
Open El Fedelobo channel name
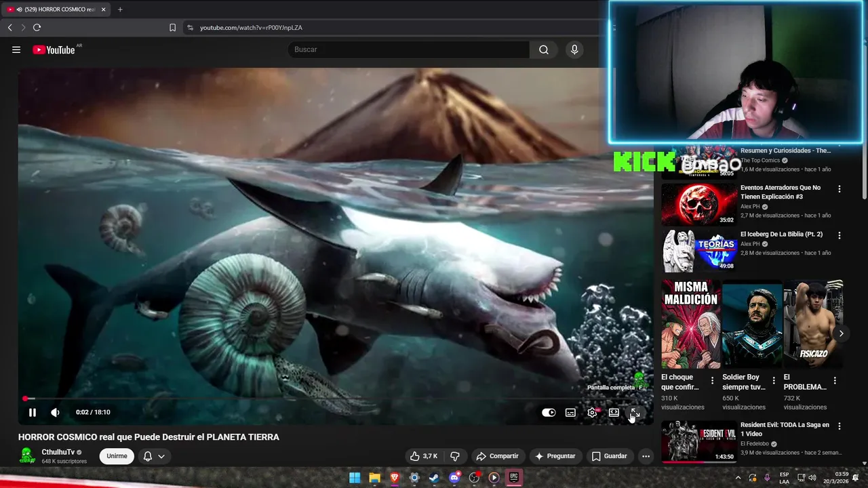pyautogui.click(x=755, y=444)
